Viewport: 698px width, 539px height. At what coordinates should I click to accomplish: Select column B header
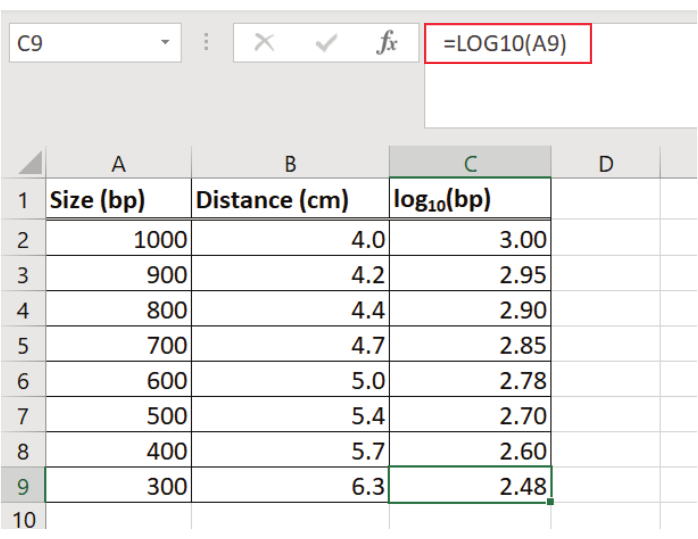[x=290, y=164]
